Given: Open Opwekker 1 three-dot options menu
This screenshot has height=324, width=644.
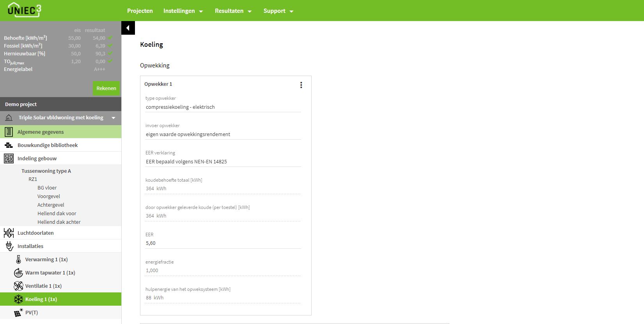Looking at the screenshot, I should coord(301,85).
